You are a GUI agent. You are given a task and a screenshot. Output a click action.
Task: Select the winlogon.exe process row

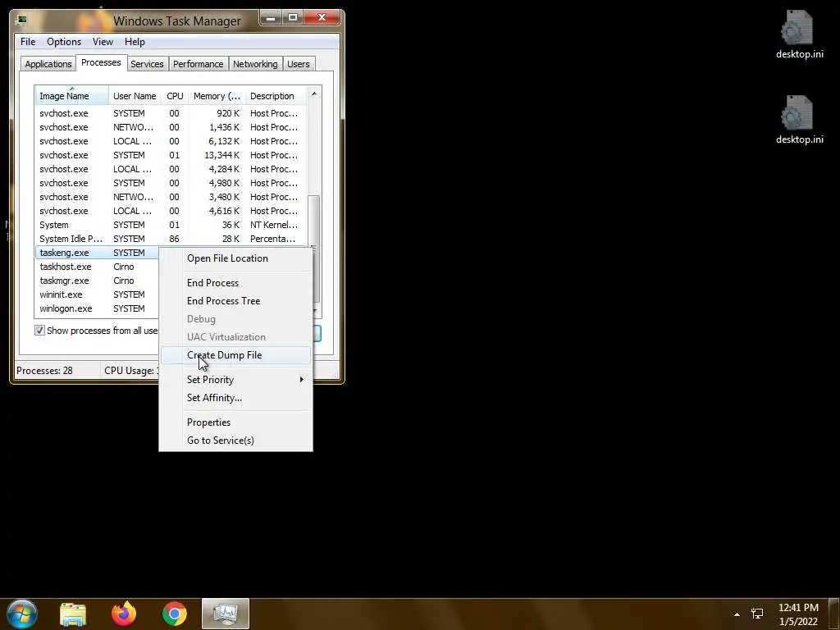[x=98, y=308]
